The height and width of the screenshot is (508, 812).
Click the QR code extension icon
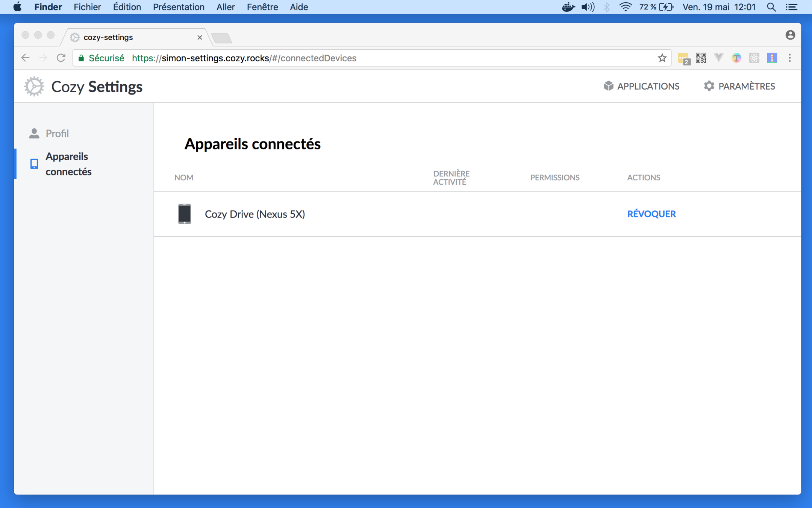(x=701, y=58)
